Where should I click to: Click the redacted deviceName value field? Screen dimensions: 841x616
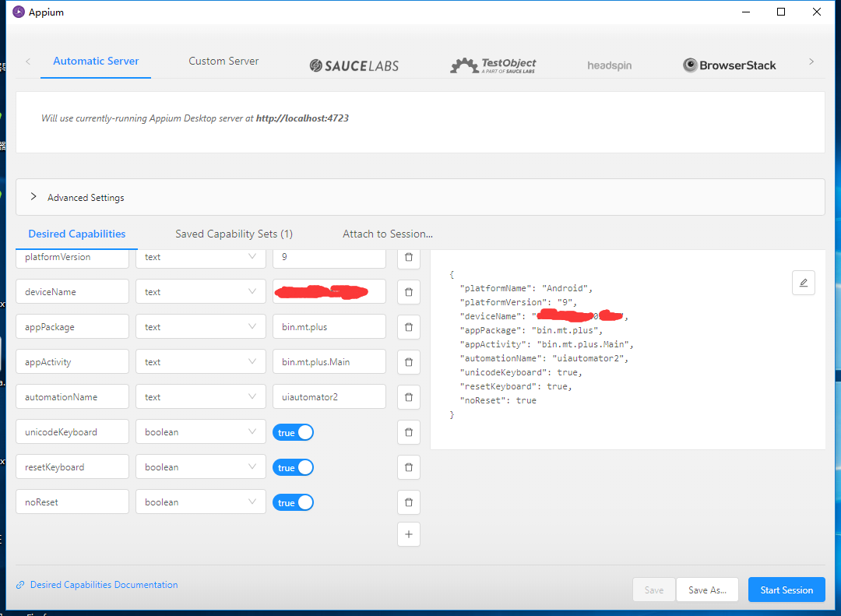(x=329, y=292)
